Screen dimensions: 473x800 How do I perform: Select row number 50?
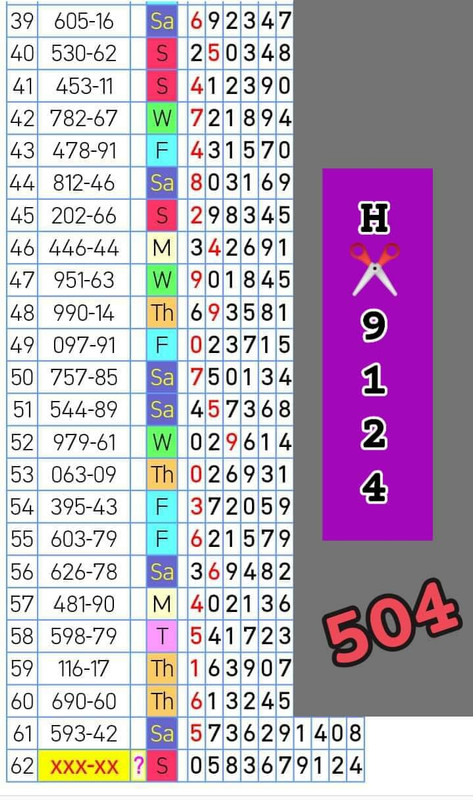point(22,378)
